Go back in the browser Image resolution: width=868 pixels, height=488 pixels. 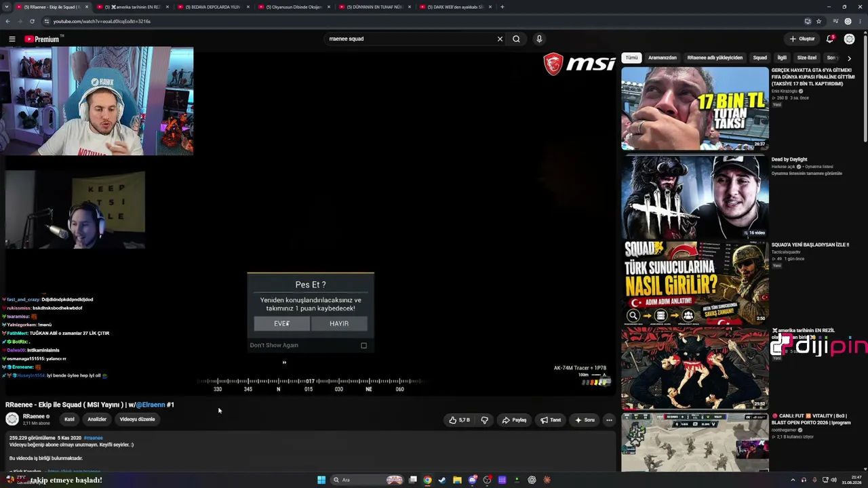click(x=8, y=21)
